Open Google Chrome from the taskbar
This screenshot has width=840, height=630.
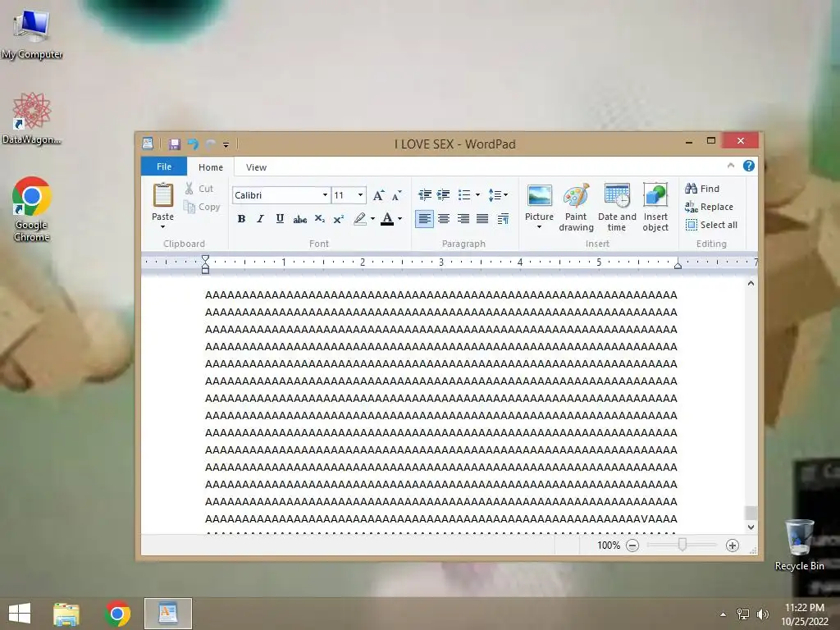click(x=117, y=614)
